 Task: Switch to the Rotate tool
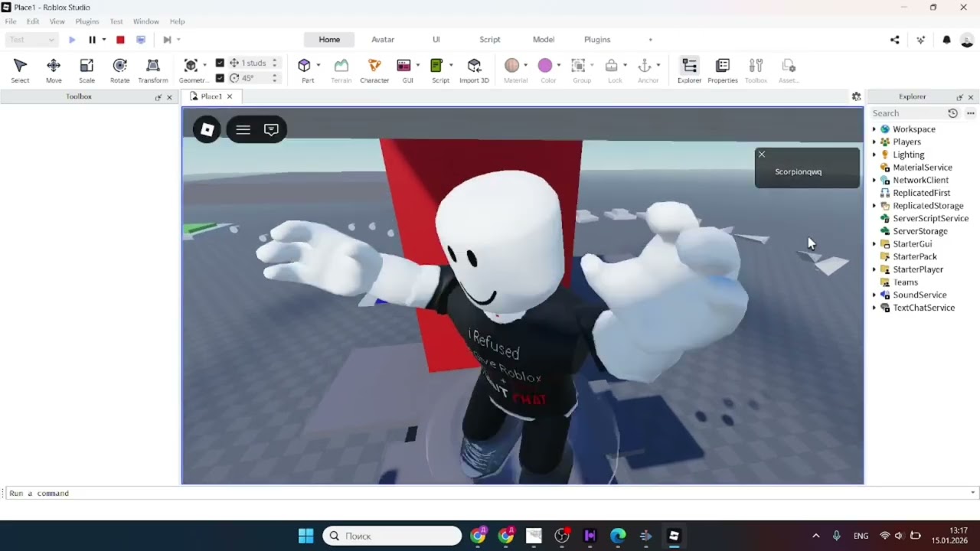[119, 70]
